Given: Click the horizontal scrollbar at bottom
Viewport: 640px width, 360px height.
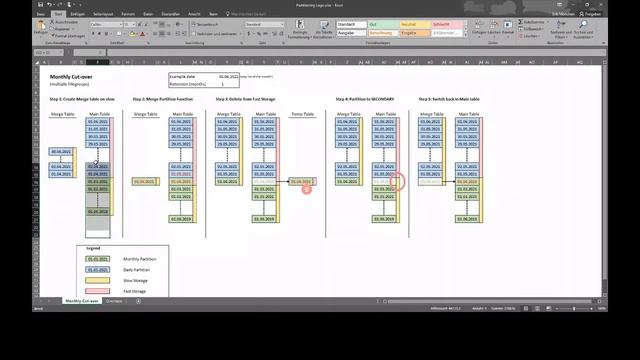Looking at the screenshot, I should pos(489,301).
